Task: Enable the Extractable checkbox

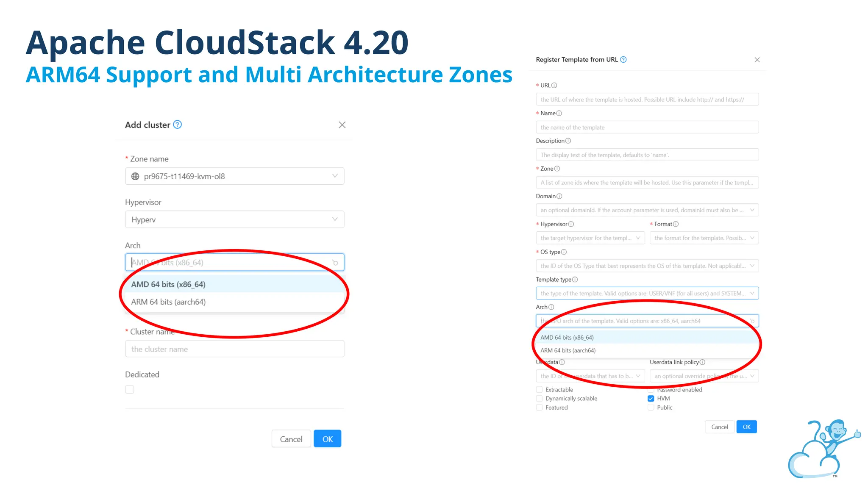Action: pos(539,390)
